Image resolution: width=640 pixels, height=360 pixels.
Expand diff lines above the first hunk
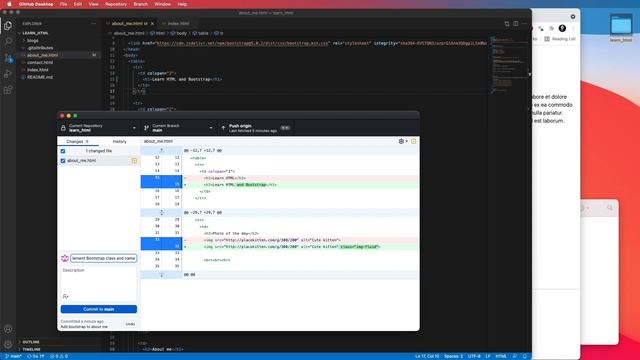161,151
